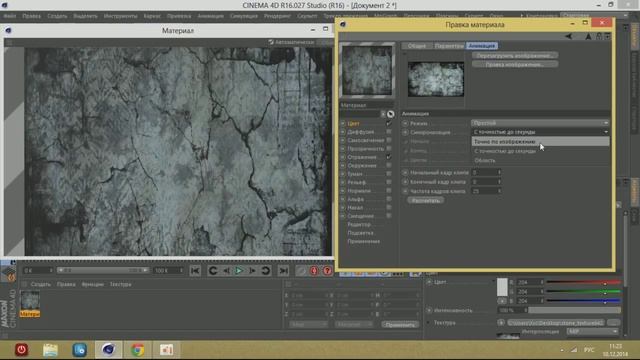Open the Правка menu in material manager

pos(66,284)
